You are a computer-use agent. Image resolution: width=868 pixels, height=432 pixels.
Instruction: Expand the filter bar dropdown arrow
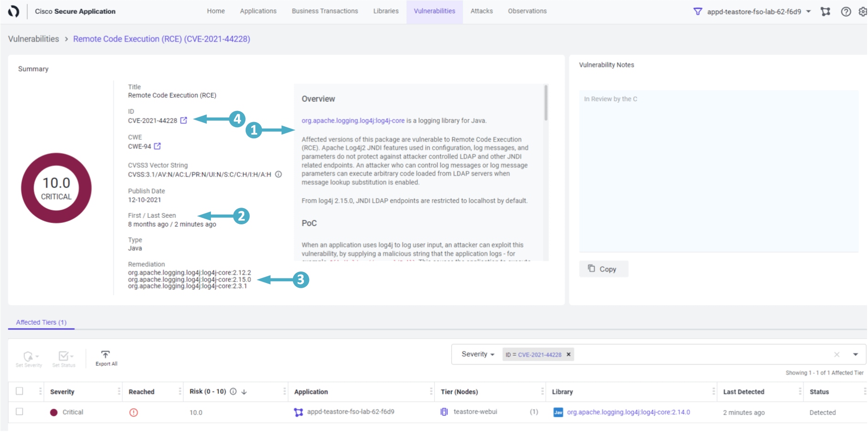point(856,355)
